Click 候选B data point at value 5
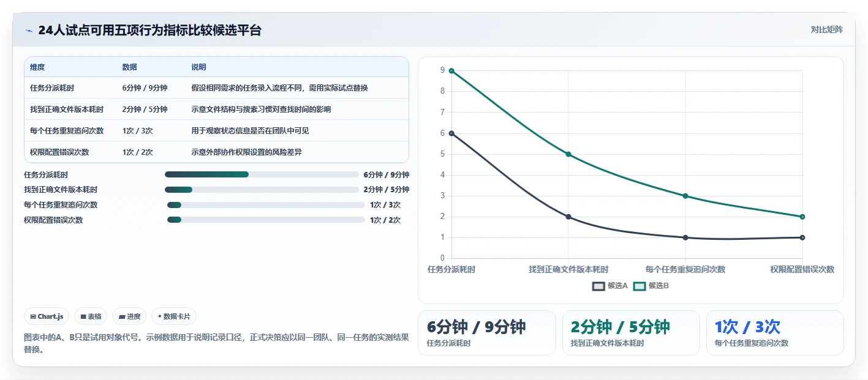This screenshot has height=380, width=868. point(568,154)
